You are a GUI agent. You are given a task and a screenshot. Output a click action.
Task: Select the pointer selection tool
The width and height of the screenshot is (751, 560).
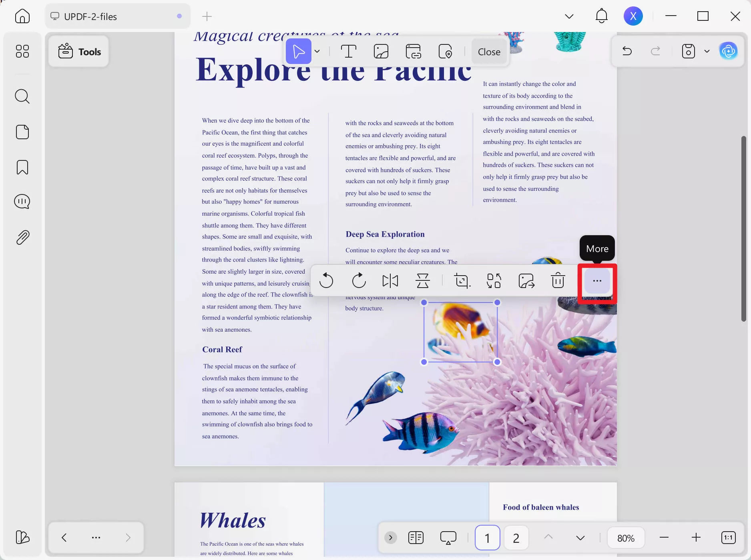pos(299,52)
